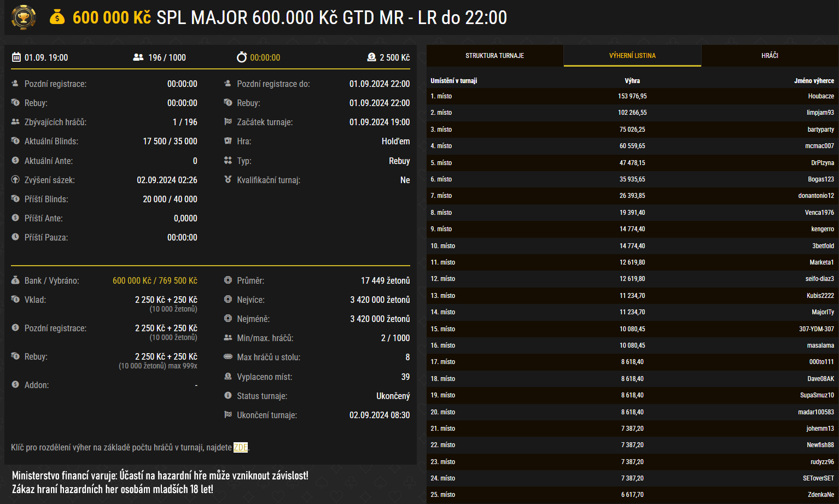Select player 307-YDM-307
839x504 pixels.
(x=817, y=329)
